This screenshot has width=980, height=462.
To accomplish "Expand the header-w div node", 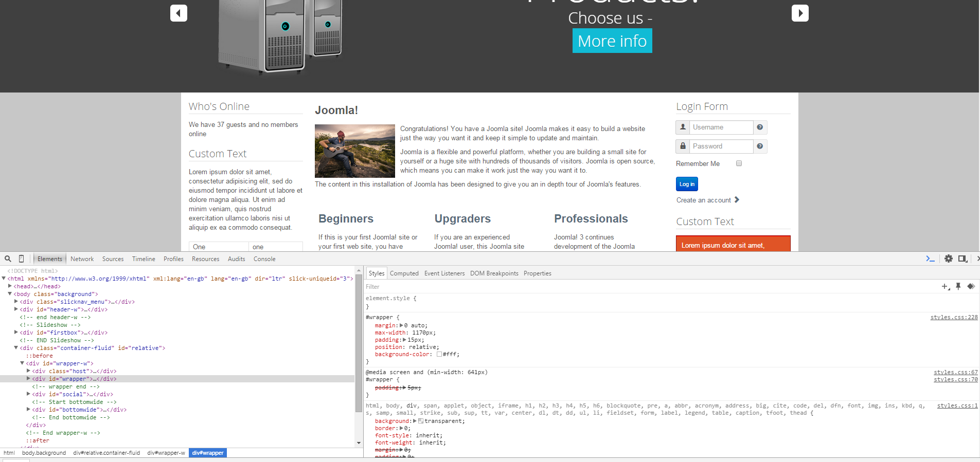I will tap(16, 309).
